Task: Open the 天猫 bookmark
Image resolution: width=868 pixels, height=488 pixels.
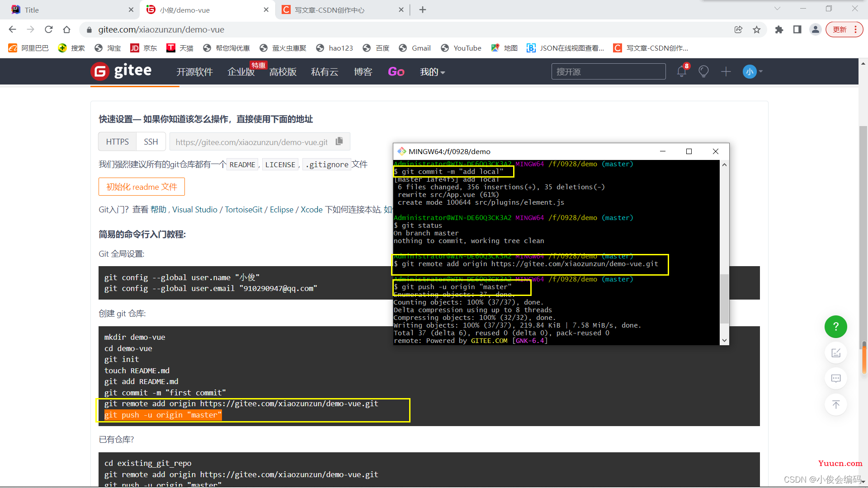Action: point(180,48)
